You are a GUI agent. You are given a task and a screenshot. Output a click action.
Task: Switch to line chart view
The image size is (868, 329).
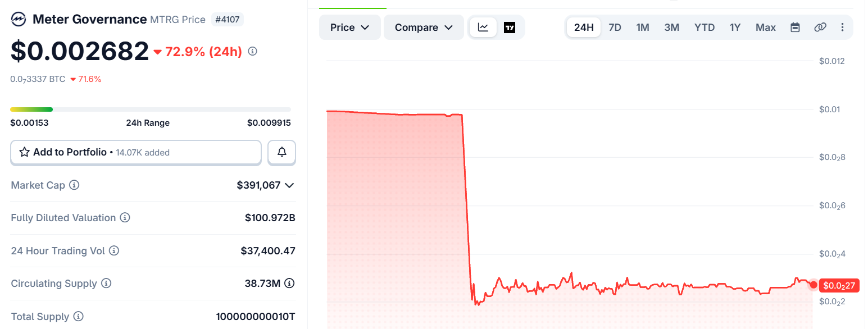click(x=483, y=28)
